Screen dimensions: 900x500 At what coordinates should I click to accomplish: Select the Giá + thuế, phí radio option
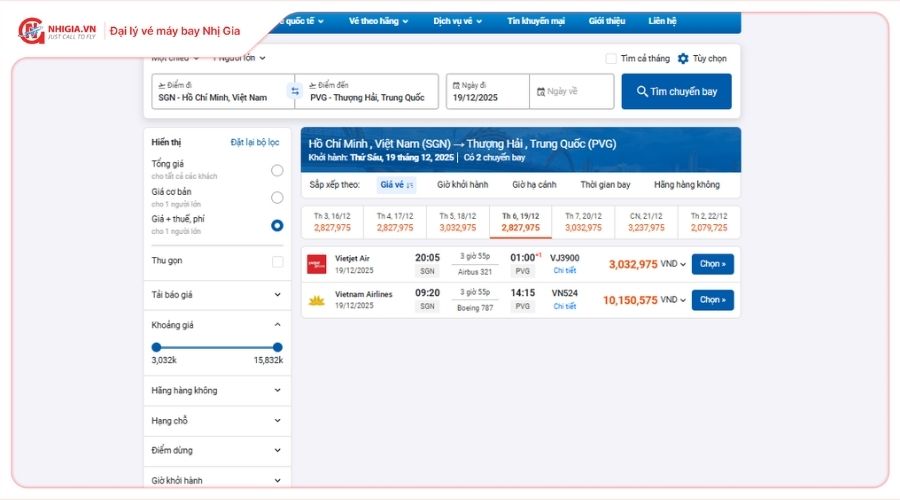(x=277, y=225)
